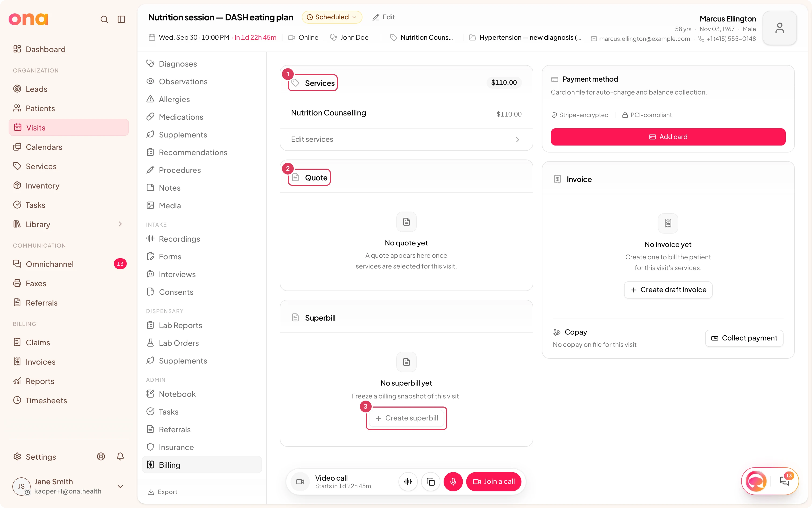
Task: Click the help lifebuoy icon near Settings
Action: (x=101, y=456)
